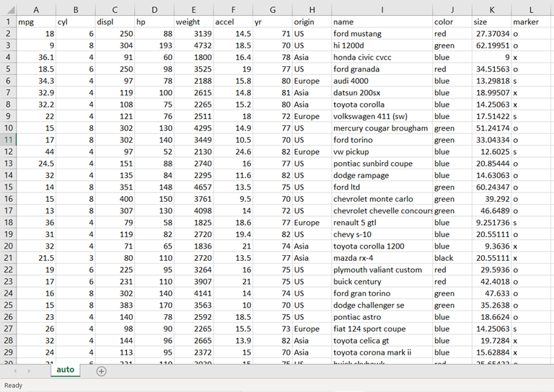Select column L header
The width and height of the screenshot is (554, 392).
[531, 10]
